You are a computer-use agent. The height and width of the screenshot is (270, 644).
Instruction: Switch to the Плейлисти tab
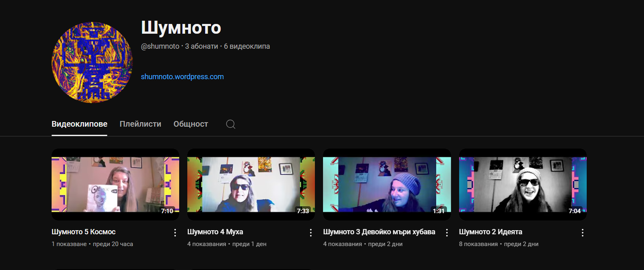[x=140, y=124]
